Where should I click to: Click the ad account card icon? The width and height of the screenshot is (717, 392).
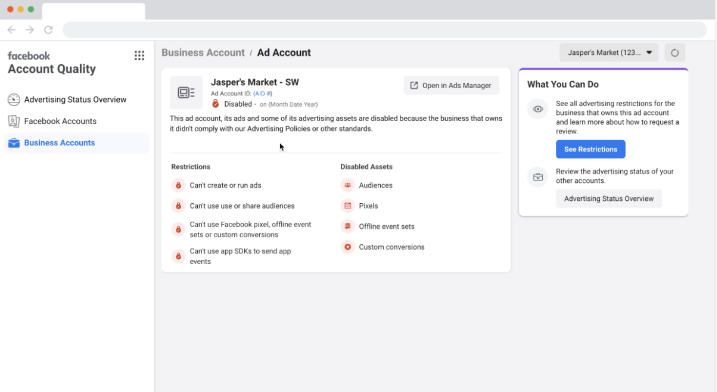(186, 92)
